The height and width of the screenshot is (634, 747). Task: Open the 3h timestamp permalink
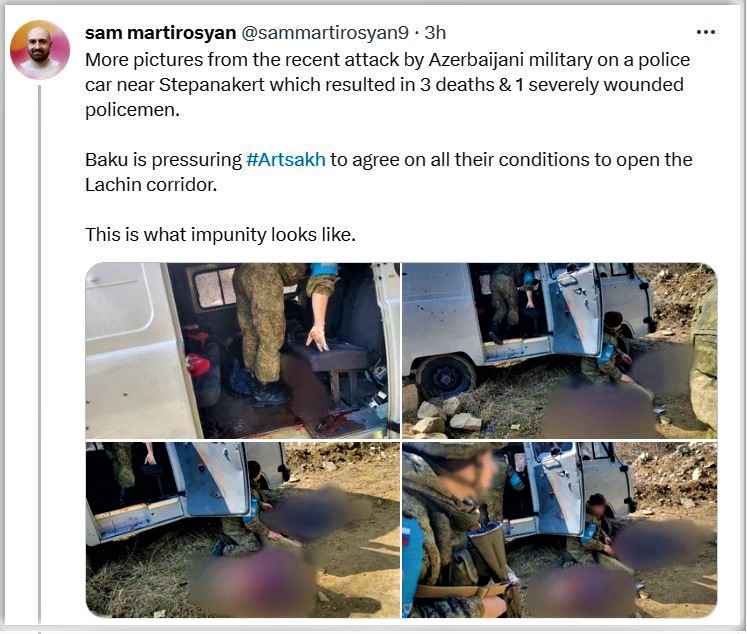pos(435,33)
